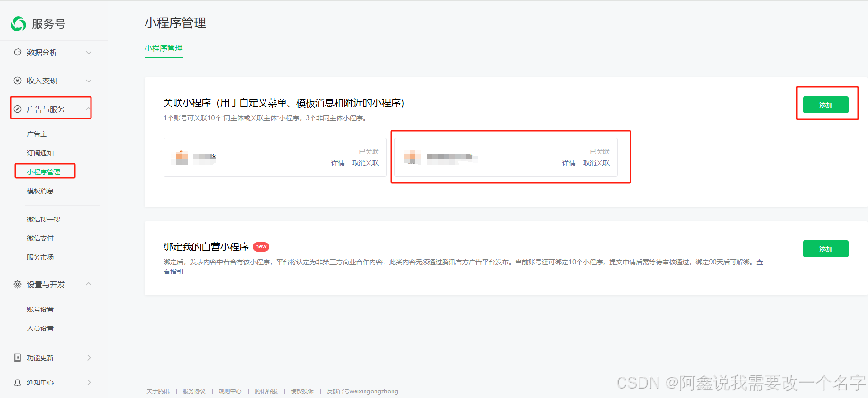The image size is (868, 398).
Task: Click 取消关联 for first mini program
Action: tap(365, 163)
